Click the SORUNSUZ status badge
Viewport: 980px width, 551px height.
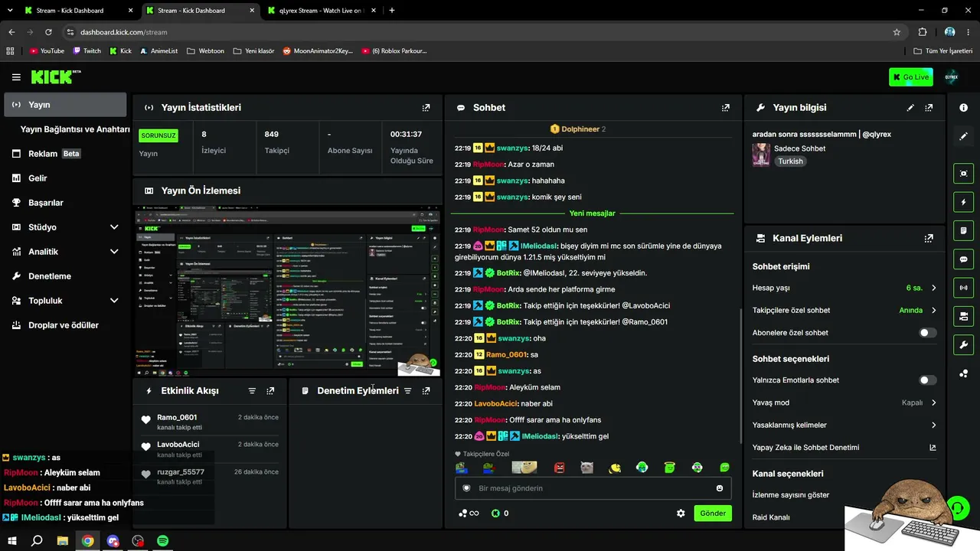tap(158, 135)
